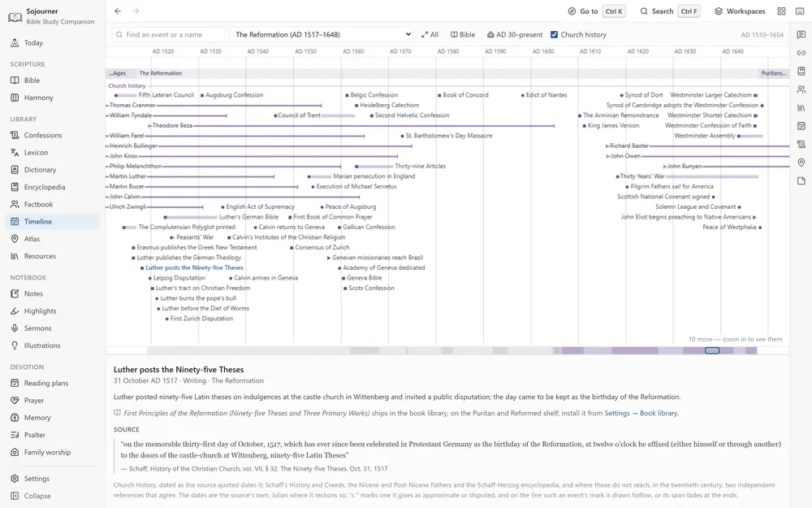
Task: Open the layout grid icon in the top bar
Action: tap(781, 11)
